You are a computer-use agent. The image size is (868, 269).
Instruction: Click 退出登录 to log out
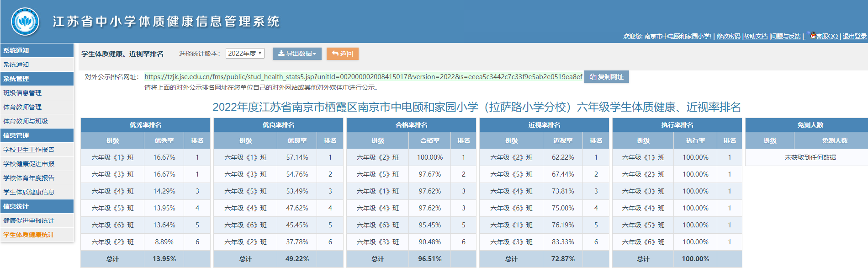[854, 36]
